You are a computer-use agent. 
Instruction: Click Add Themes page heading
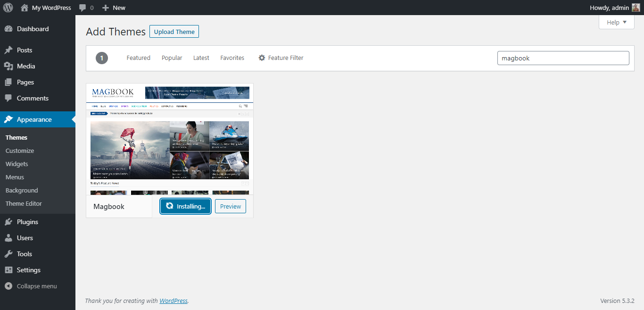click(x=116, y=32)
